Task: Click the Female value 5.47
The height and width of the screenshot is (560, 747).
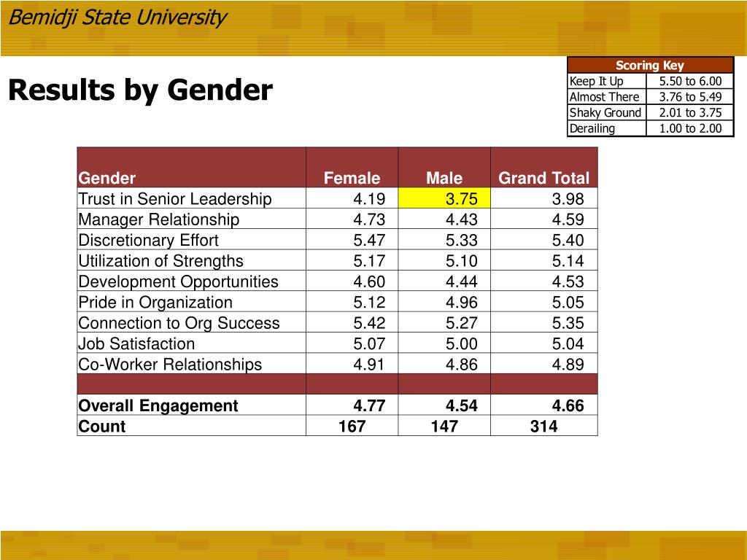Action: coord(368,240)
